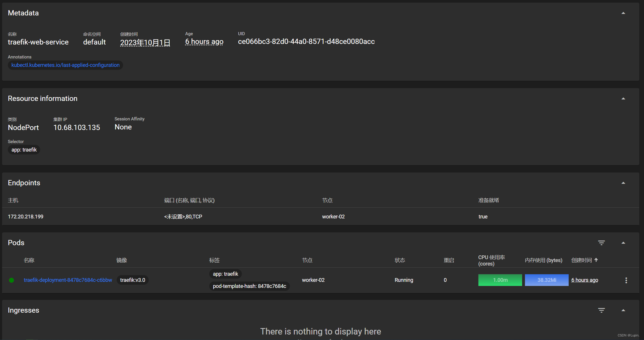Screen dimensions: 644x340
Task: Collapse the Resource information section
Action: click(x=623, y=99)
